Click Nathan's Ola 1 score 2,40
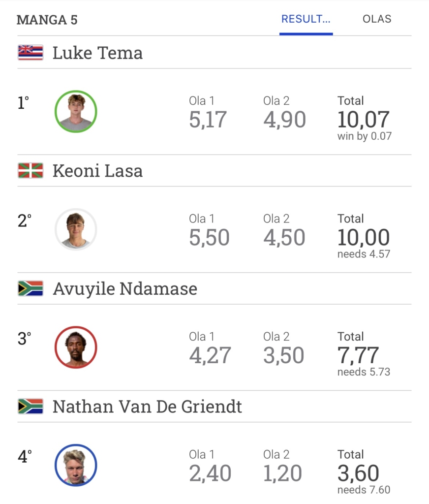429x504 pixels. 210,473
